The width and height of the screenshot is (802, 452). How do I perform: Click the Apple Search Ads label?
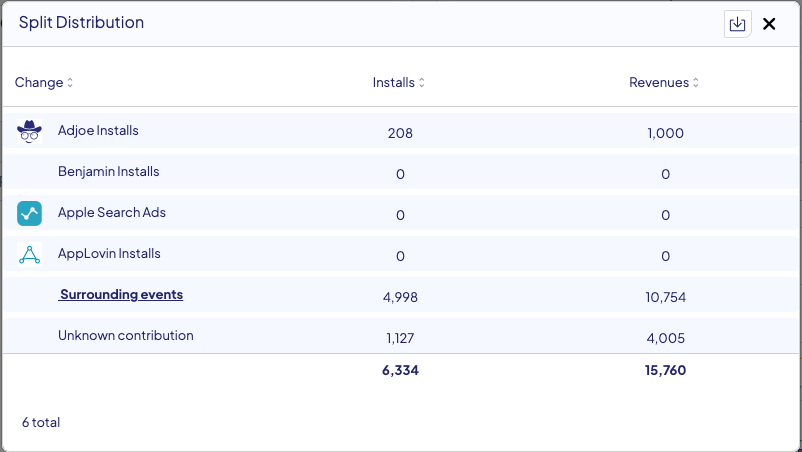point(112,213)
